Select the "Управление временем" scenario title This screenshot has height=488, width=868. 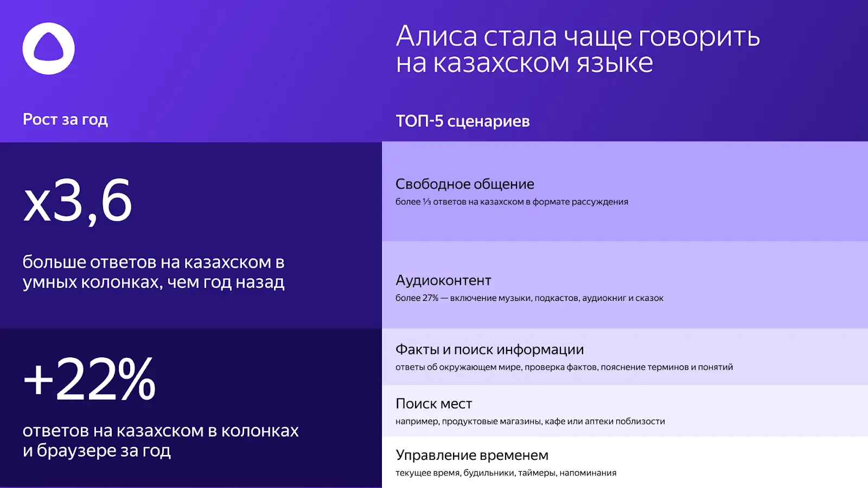point(471,455)
